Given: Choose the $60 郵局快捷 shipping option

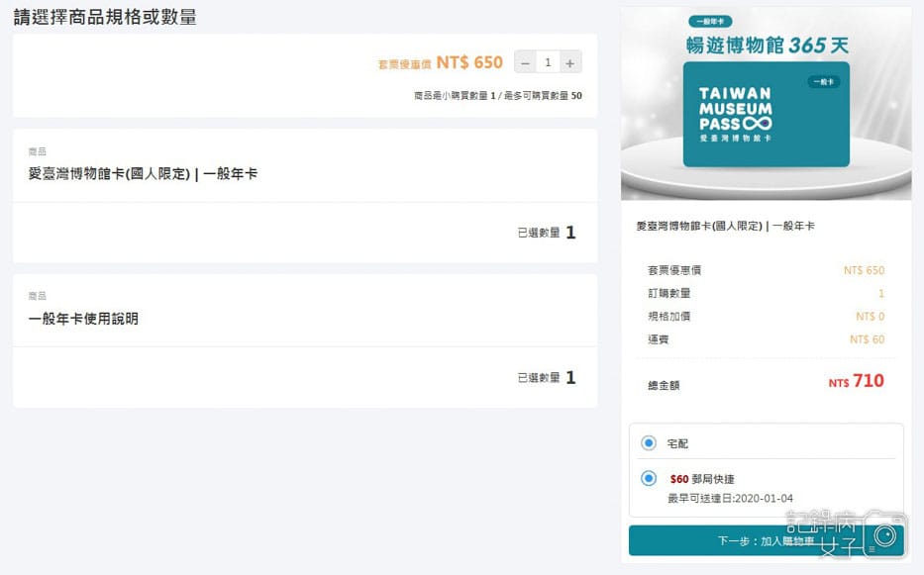Looking at the screenshot, I should tap(649, 479).
